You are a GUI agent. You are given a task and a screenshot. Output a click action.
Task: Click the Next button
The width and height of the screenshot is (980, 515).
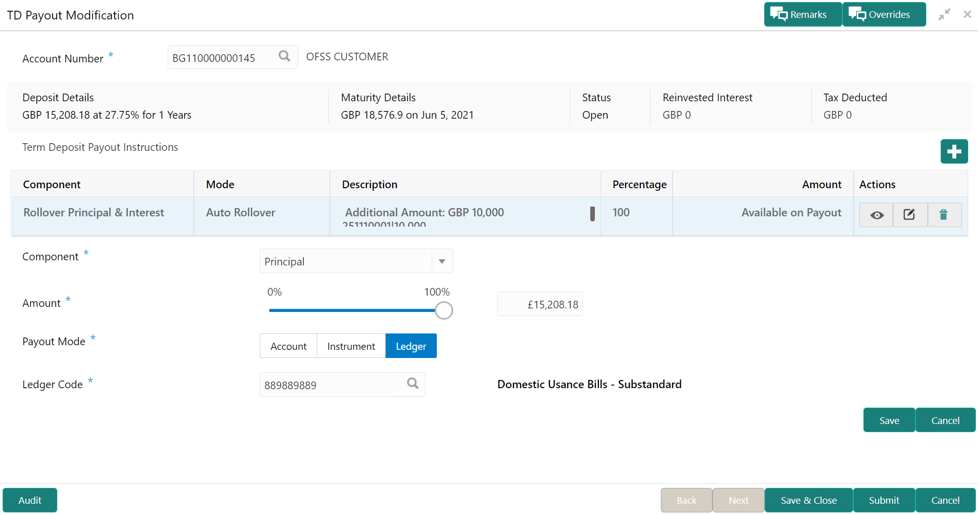tap(739, 500)
